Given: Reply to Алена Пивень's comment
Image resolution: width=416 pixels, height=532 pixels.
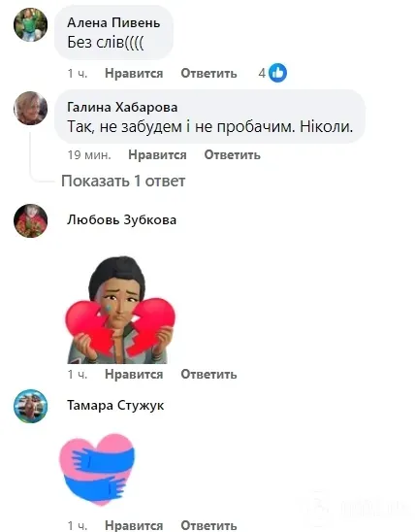Looking at the screenshot, I should [x=208, y=73].
